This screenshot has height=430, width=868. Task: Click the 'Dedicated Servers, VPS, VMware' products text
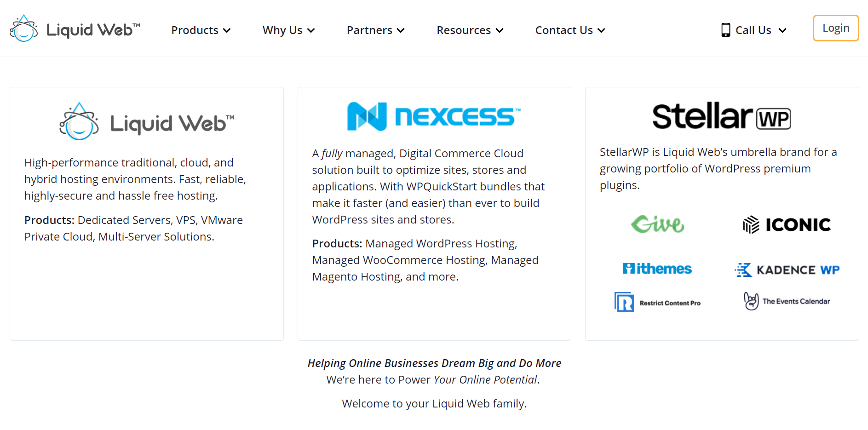coord(133,229)
